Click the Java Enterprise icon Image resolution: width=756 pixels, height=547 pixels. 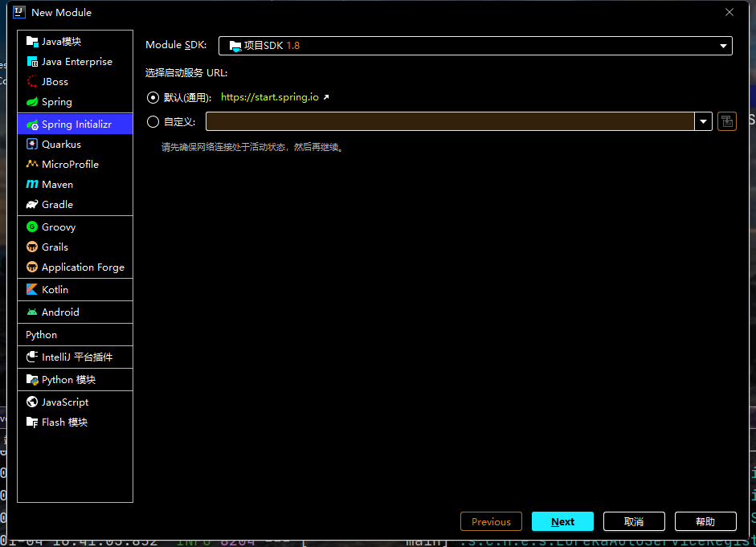tap(32, 62)
